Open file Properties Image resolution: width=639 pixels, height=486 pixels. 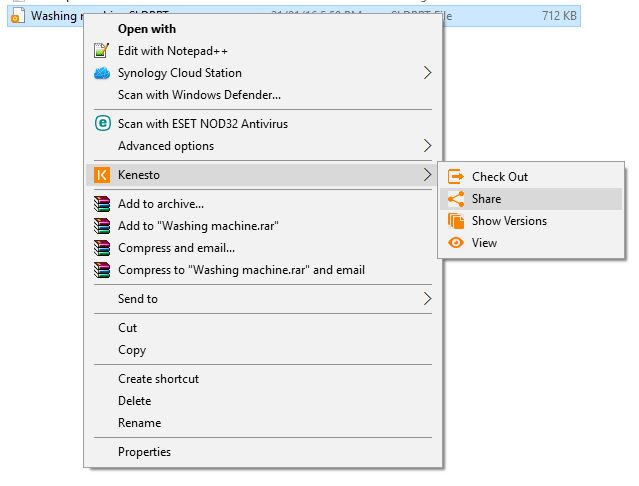(x=263, y=452)
